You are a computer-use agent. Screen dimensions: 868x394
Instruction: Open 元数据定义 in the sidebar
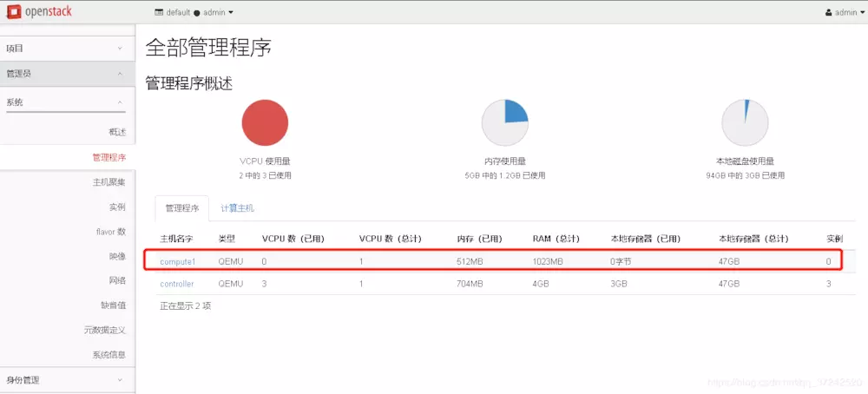pyautogui.click(x=105, y=331)
